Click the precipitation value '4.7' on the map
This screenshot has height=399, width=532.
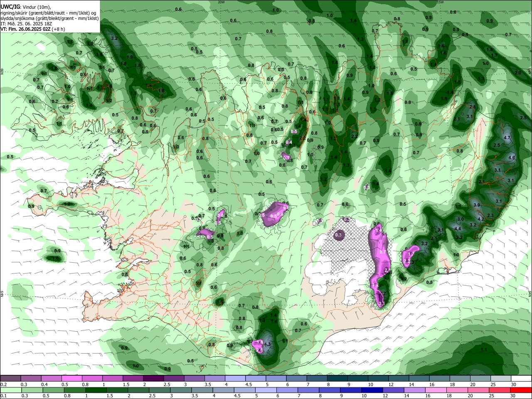(507, 138)
